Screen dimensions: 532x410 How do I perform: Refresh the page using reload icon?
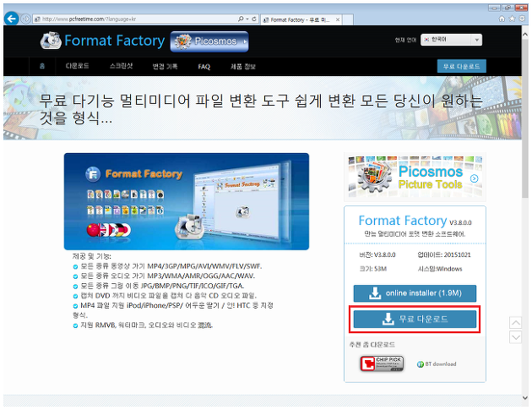pos(254,19)
